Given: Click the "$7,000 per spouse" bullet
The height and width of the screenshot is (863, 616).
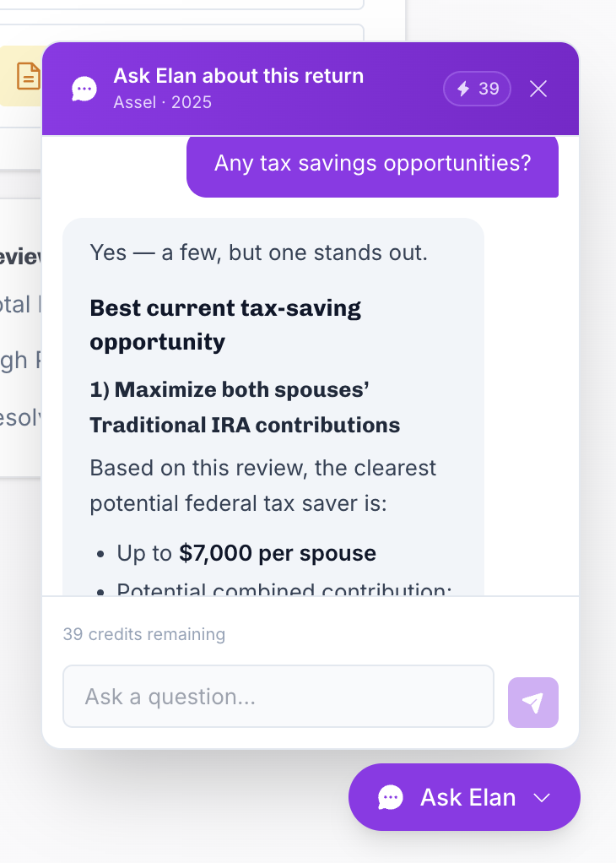Looking at the screenshot, I should tap(246, 553).
